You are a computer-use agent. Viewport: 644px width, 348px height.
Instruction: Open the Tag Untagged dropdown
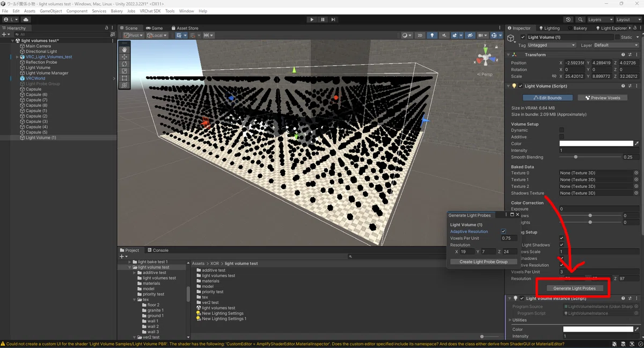click(552, 45)
